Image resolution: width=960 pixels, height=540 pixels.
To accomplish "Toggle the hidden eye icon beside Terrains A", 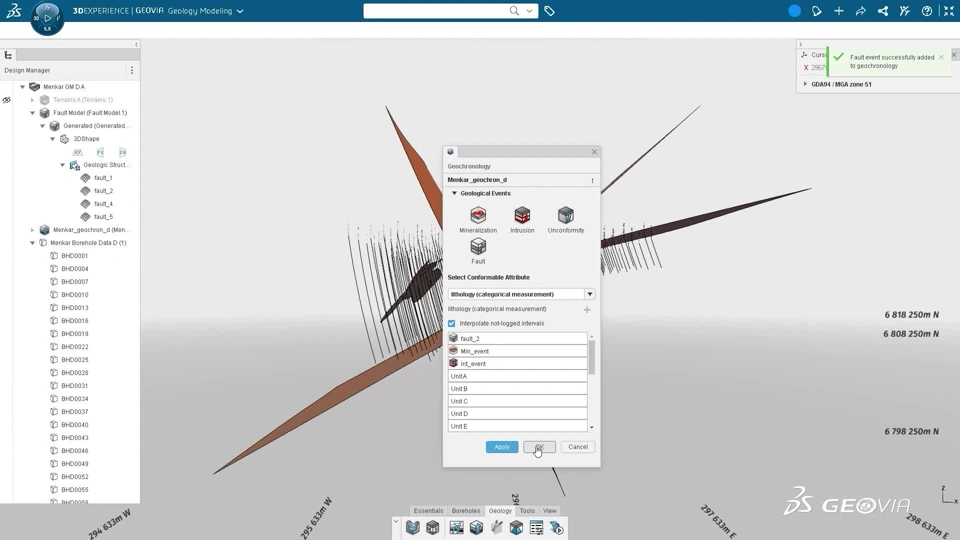I will tap(7, 100).
